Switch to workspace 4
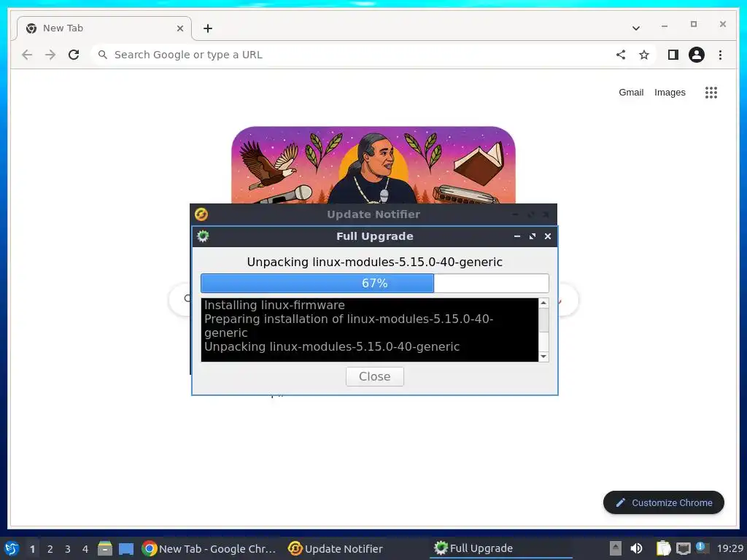The height and width of the screenshot is (560, 747). (x=85, y=549)
